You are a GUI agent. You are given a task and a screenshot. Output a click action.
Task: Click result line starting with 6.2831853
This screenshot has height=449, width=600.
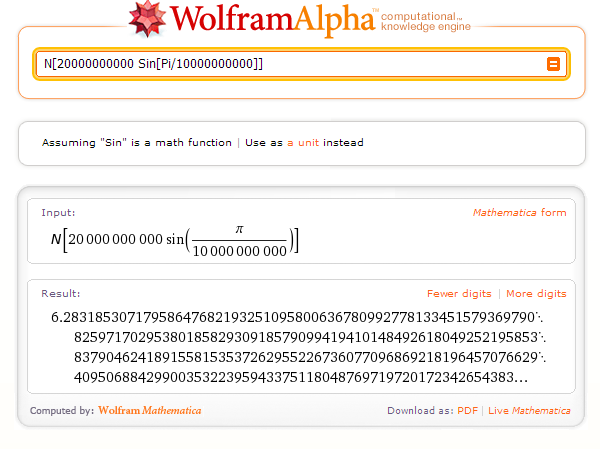[297, 317]
